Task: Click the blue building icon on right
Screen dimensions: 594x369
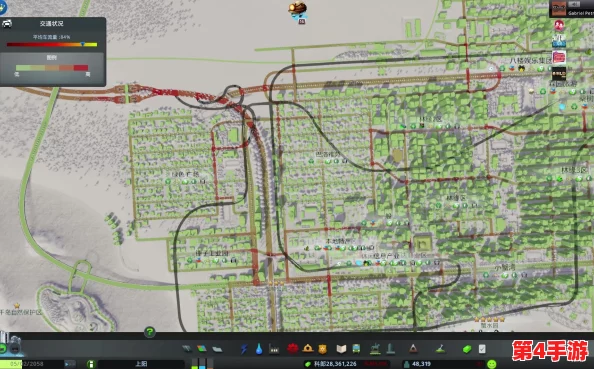Action: pos(559,41)
